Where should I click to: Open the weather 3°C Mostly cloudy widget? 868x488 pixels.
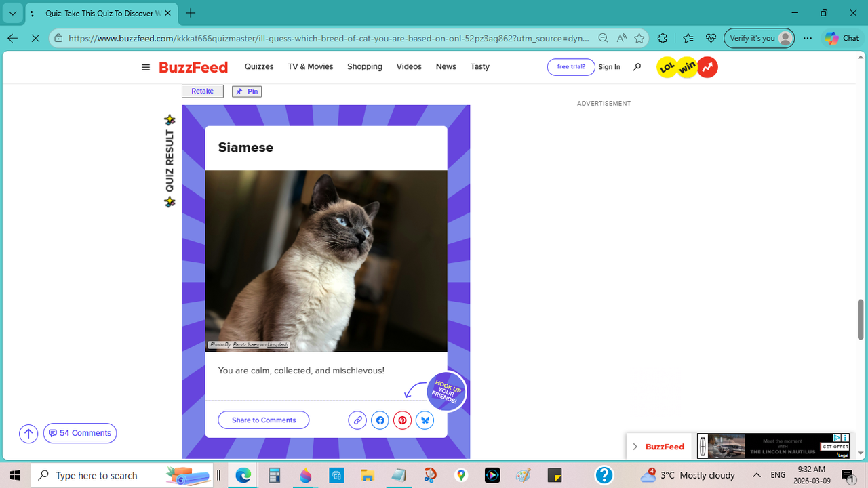[x=688, y=475]
